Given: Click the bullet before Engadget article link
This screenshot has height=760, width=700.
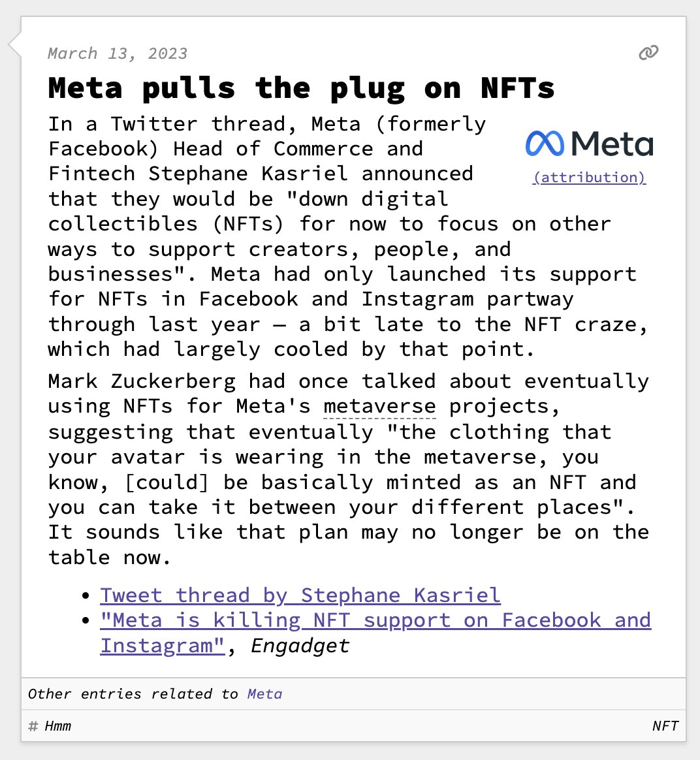Looking at the screenshot, I should point(86,621).
